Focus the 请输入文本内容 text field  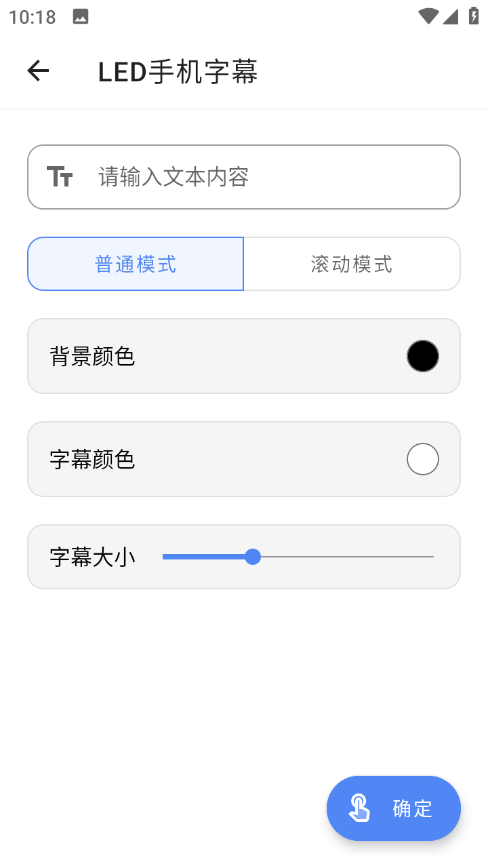(271, 177)
